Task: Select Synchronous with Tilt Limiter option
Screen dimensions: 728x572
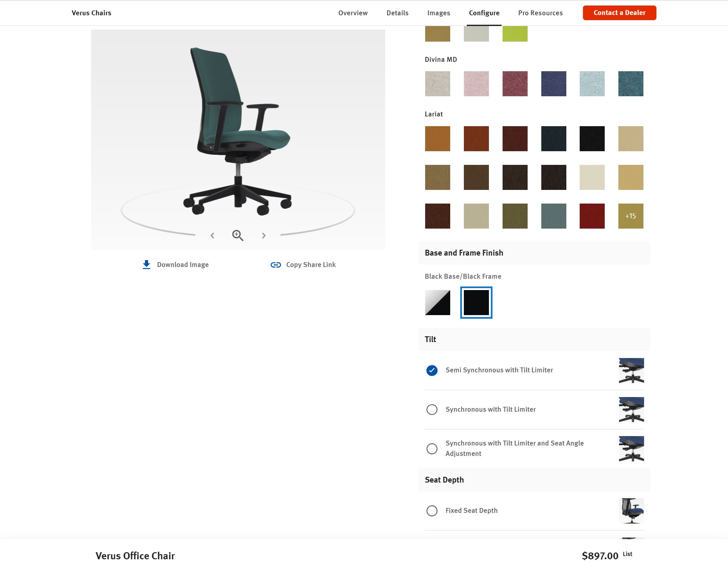Action: point(432,410)
